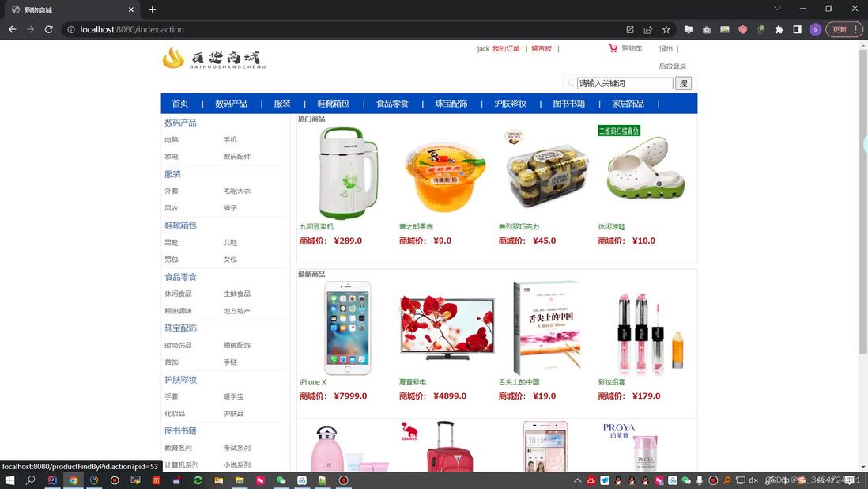
Task: Open WeChat from the taskbar
Action: [x=281, y=480]
